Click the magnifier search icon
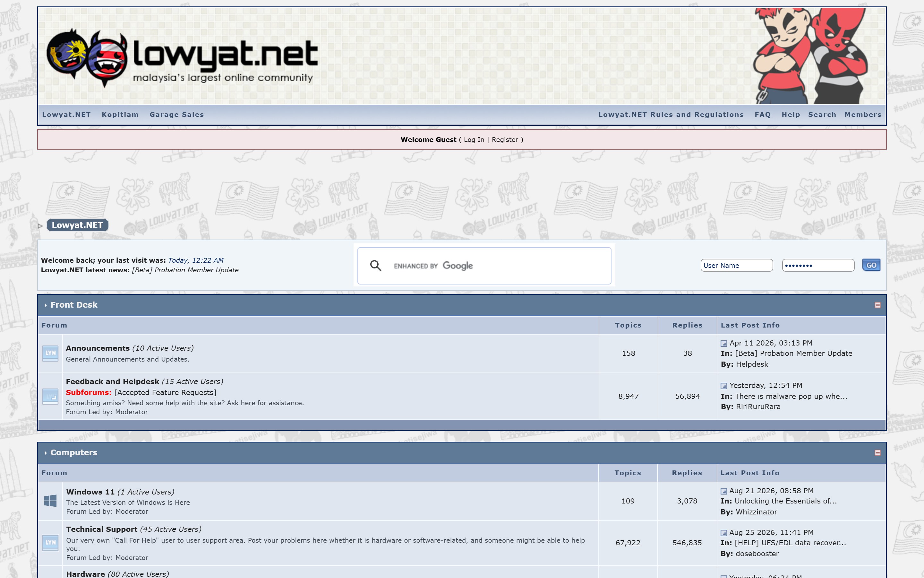924x578 pixels. point(376,266)
